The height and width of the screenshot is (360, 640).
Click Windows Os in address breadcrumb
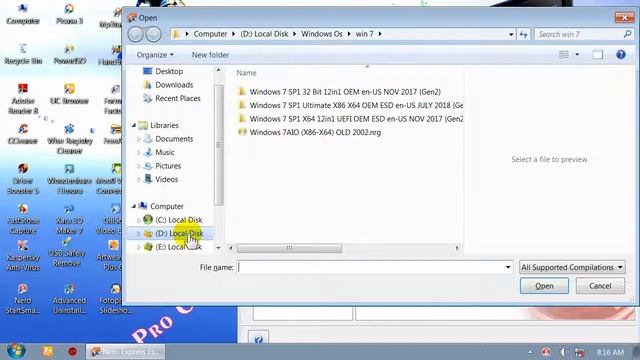[x=322, y=34]
